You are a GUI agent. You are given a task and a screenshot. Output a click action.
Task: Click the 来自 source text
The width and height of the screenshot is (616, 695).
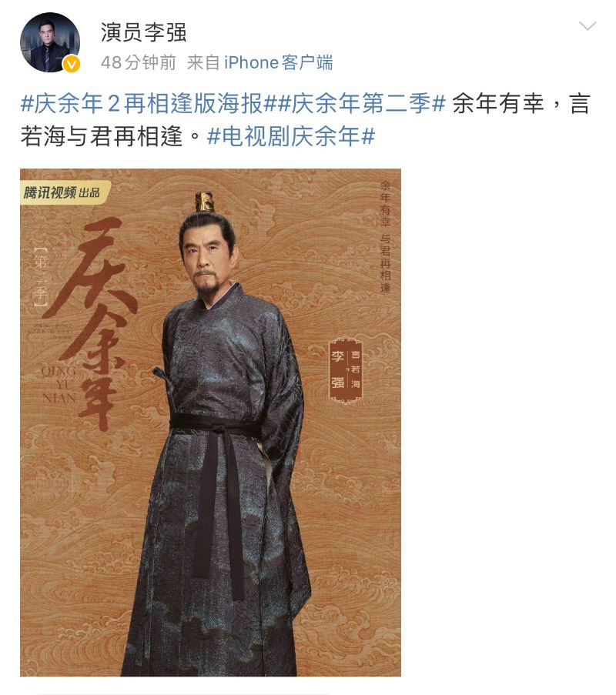[203, 62]
